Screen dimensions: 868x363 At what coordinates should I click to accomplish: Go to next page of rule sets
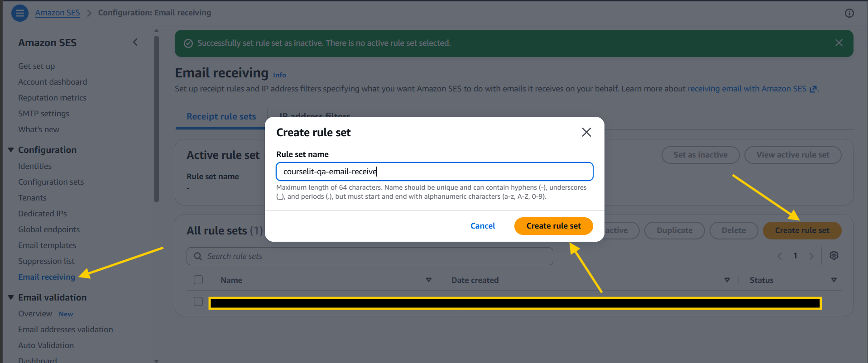click(811, 256)
